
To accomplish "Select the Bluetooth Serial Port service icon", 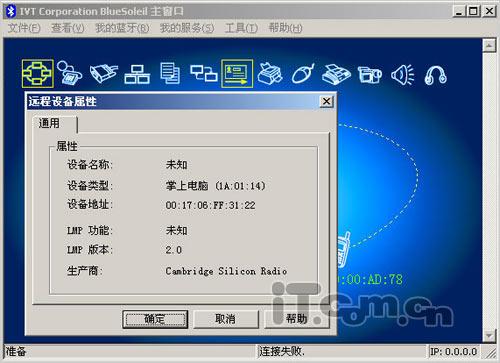I will pyautogui.click(x=104, y=74).
